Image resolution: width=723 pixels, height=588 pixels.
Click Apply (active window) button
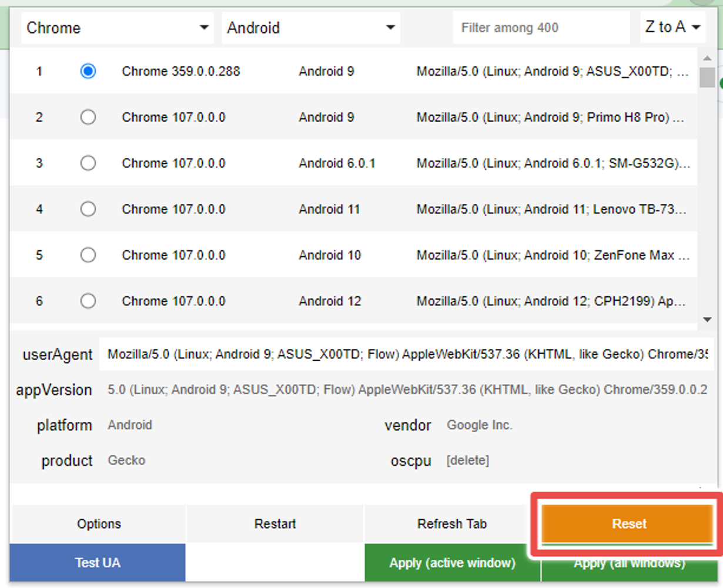coord(452,563)
